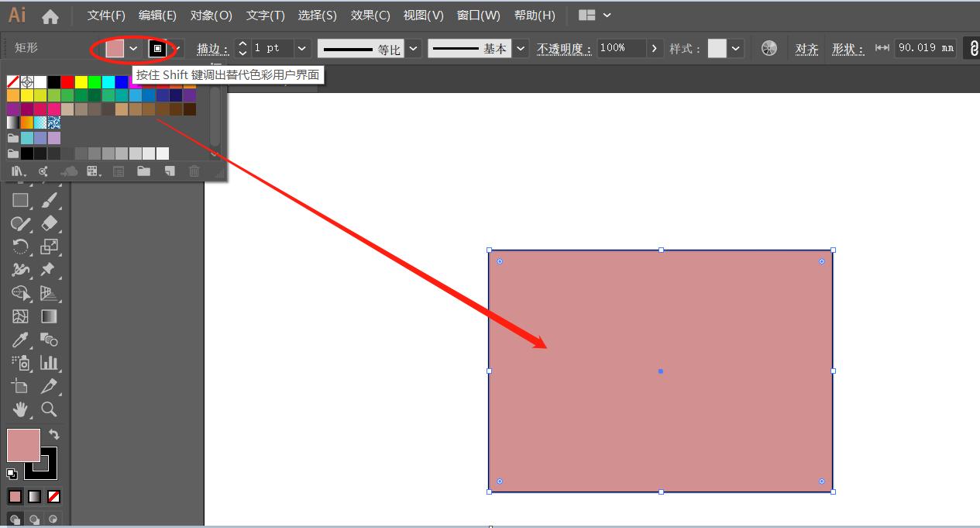Select the Eraser tool

click(x=49, y=223)
